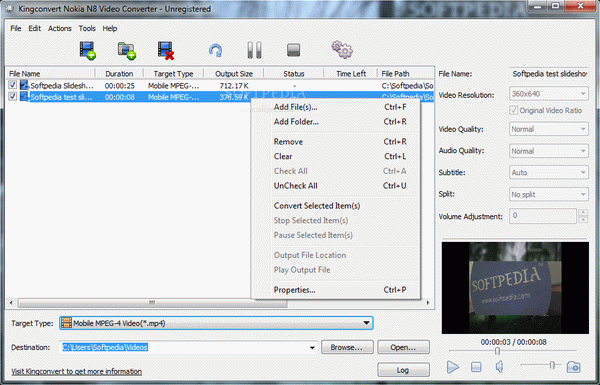Open the Subtitle dropdown
Viewport: 600px width, 385px height.
click(x=548, y=173)
